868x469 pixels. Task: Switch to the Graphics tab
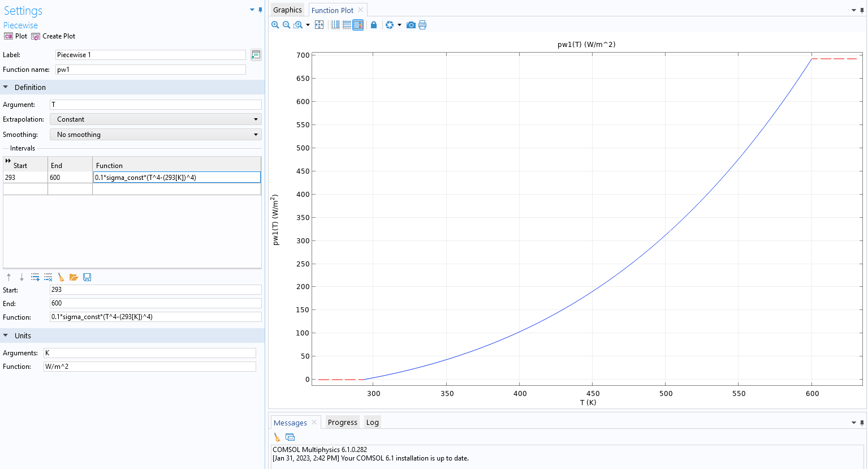(x=287, y=10)
